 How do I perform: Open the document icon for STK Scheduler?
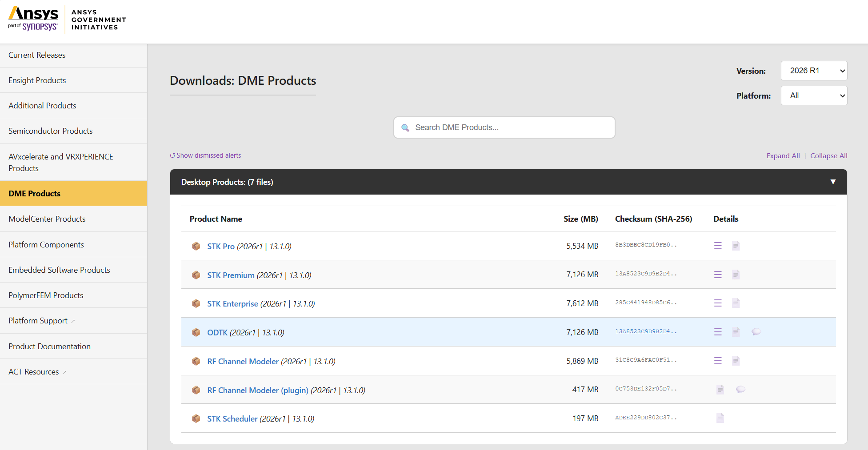(x=720, y=418)
